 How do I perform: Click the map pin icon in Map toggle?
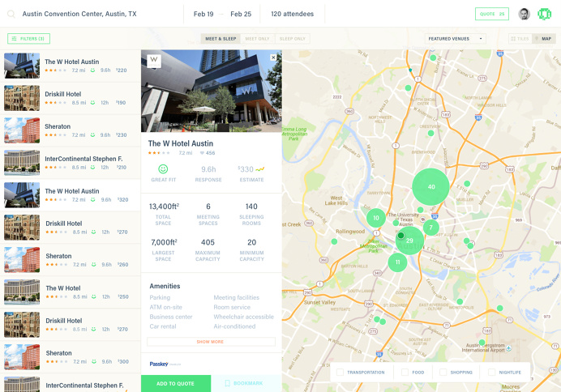[537, 39]
